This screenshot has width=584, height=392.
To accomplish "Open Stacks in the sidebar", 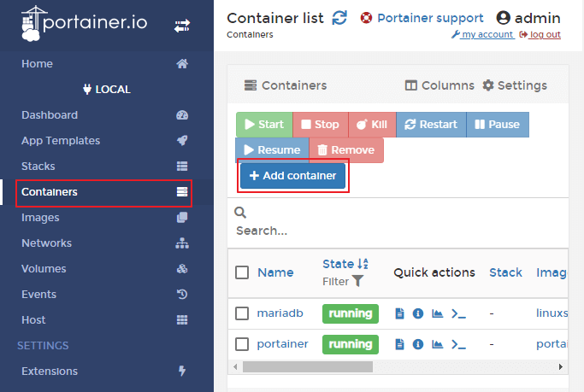I will tap(38, 167).
